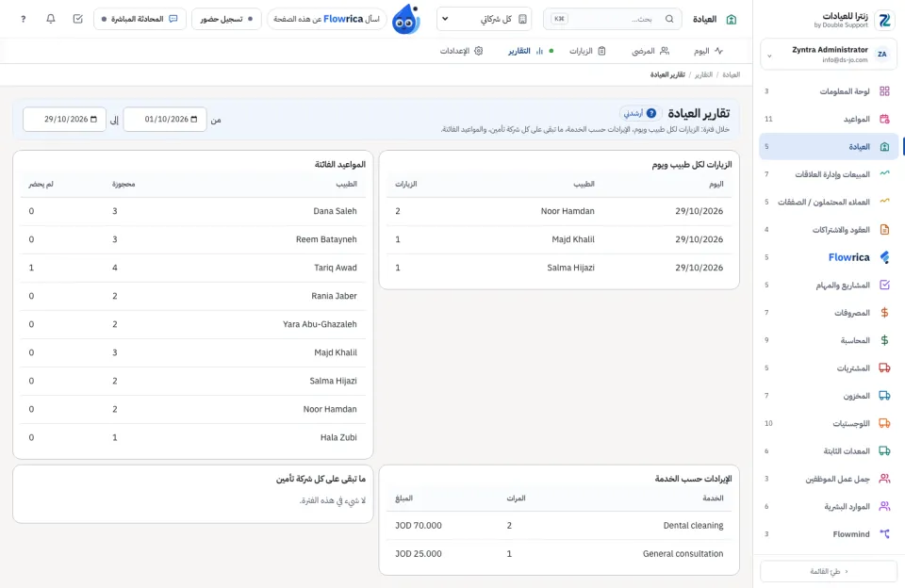Image resolution: width=905 pixels, height=588 pixels.
Task: Click the 'أرشدني' guide me button
Action: 640,113
